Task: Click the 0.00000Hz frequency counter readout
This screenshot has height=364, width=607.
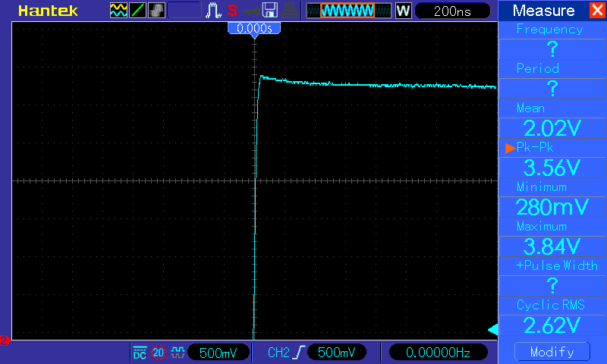Action: 438,353
